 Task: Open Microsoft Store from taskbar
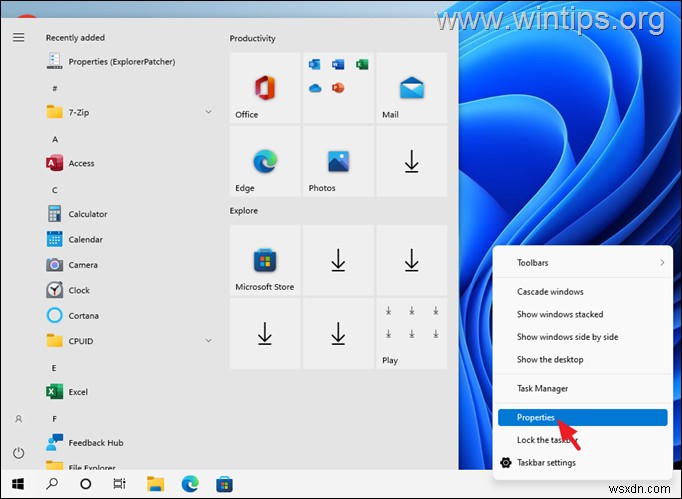click(224, 484)
